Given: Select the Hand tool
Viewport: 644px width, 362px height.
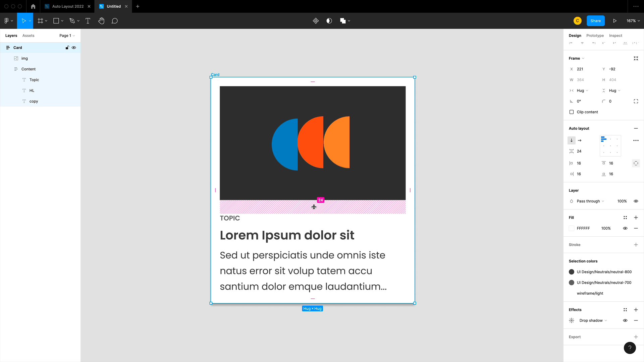Looking at the screenshot, I should pyautogui.click(x=101, y=21).
